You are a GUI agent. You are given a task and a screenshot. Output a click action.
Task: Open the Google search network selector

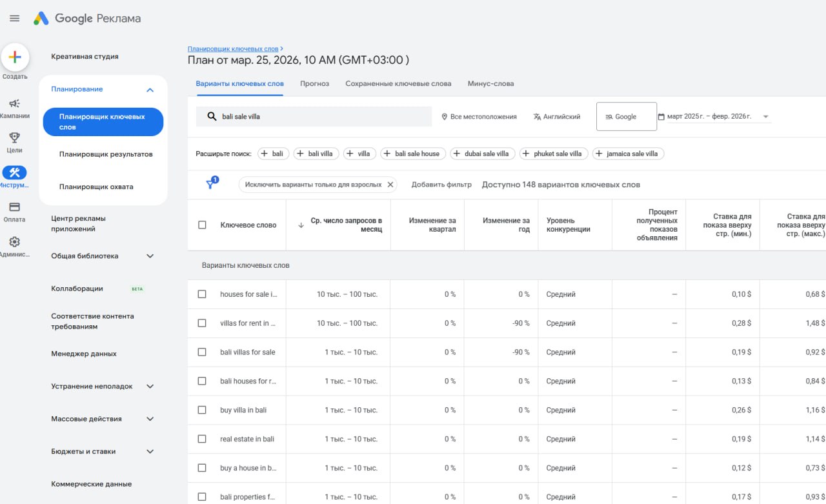pyautogui.click(x=627, y=117)
